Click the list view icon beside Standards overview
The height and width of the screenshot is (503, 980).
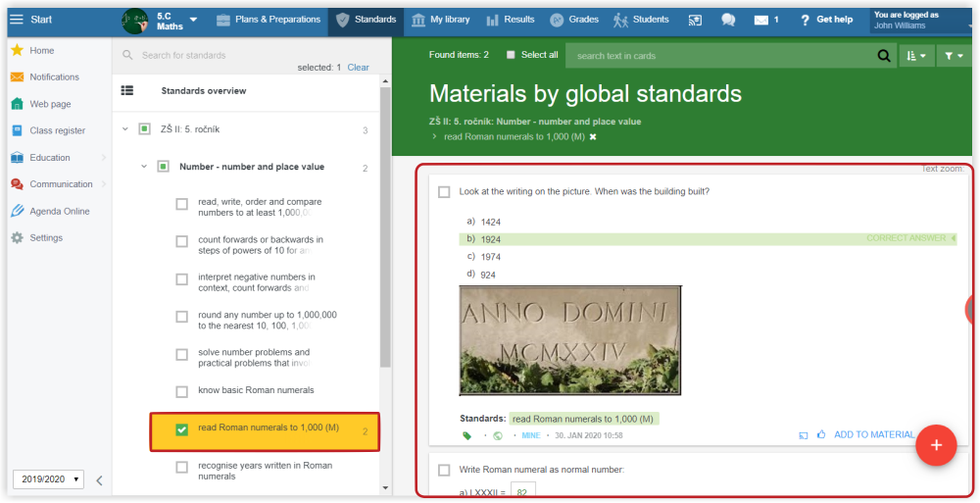(126, 91)
